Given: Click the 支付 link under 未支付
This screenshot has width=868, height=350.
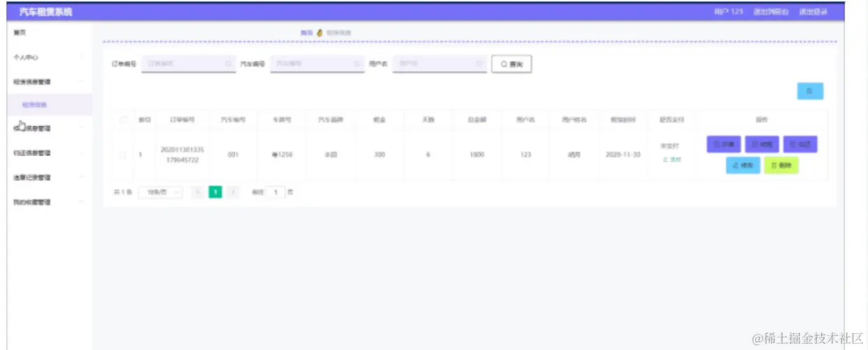Looking at the screenshot, I should tap(671, 160).
